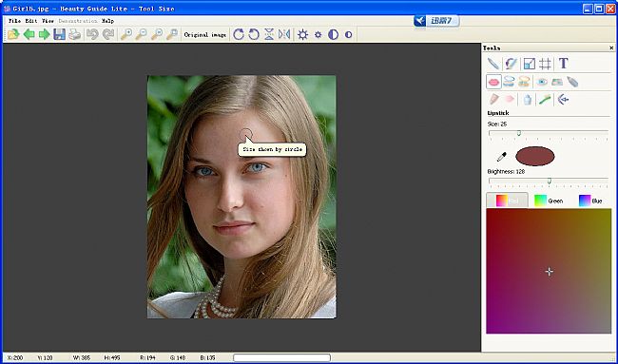Rotate image clockwise using toolbar icon

click(x=239, y=34)
